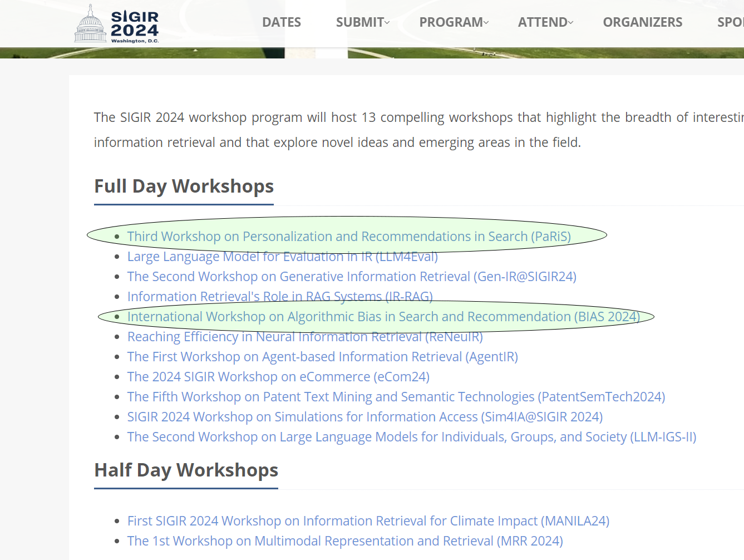
Task: Open the eCom24 eCommerce workshop link
Action: (278, 377)
